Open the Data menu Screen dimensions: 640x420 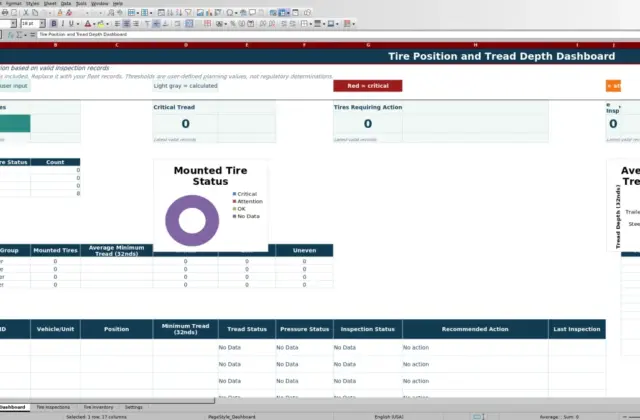tap(66, 3)
